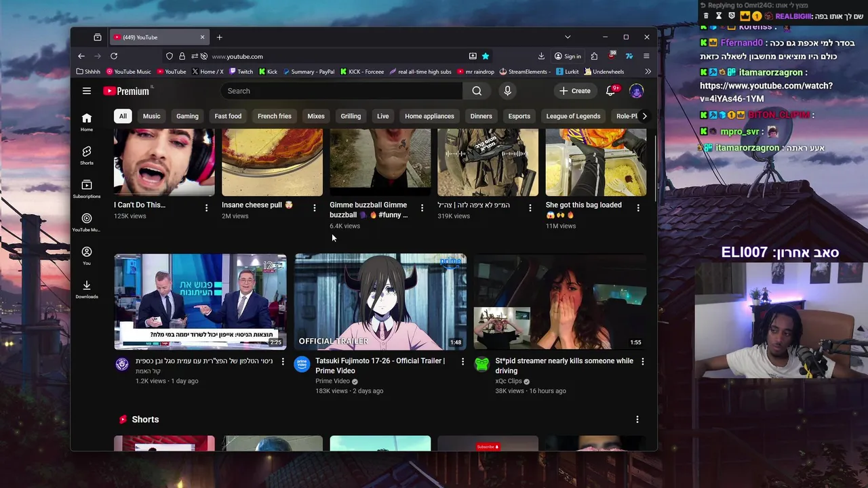
Task: Click the YouTube link in stream chat
Action: click(x=766, y=92)
